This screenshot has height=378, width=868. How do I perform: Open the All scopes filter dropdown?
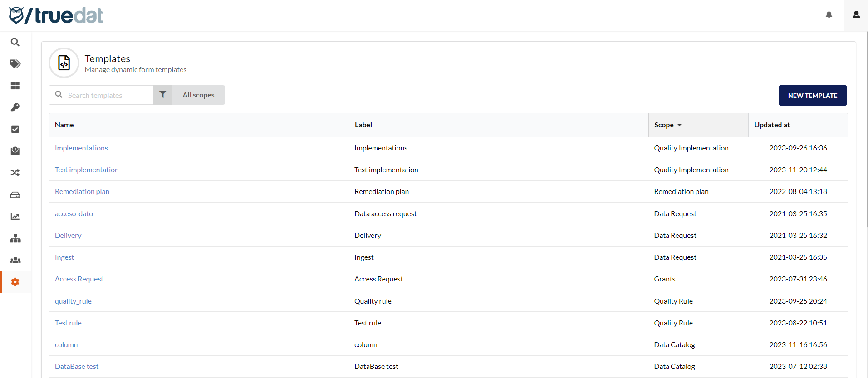[x=198, y=95]
